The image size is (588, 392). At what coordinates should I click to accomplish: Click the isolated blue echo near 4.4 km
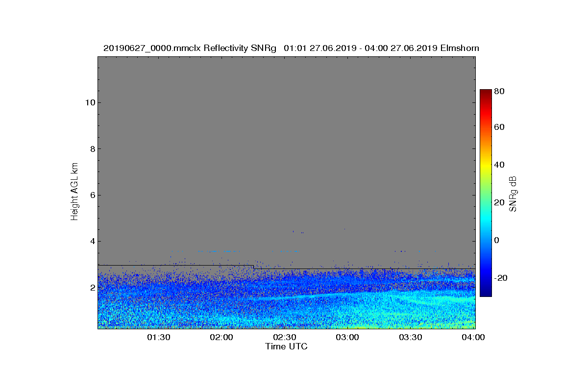click(294, 231)
